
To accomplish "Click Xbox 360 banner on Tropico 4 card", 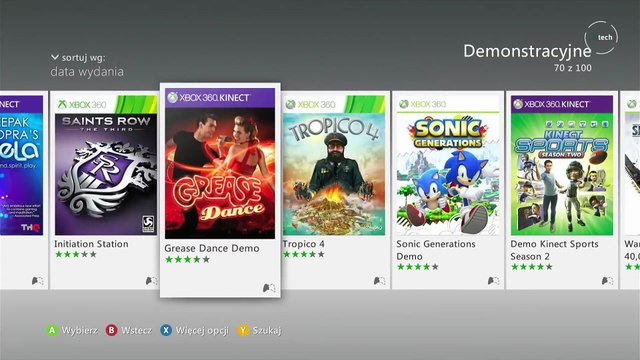I will pyautogui.click(x=334, y=104).
